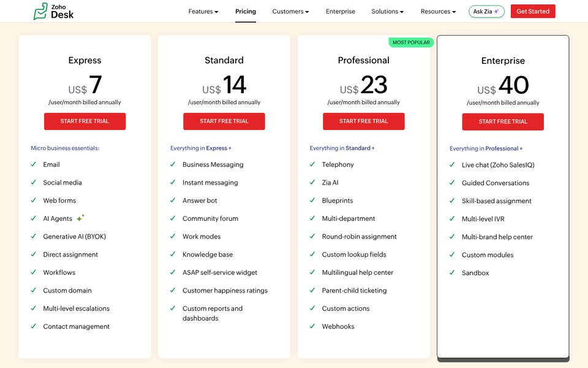
Task: Click the checkmark beside Blueprints
Action: [312, 200]
